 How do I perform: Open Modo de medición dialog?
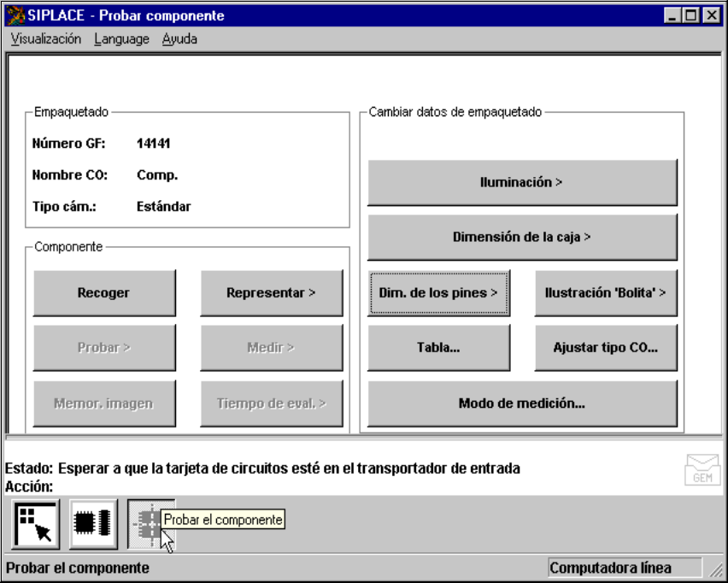tap(522, 403)
